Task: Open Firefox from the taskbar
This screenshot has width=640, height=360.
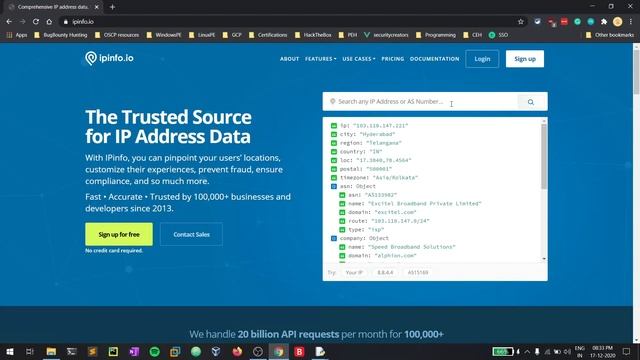Action: pos(237,351)
